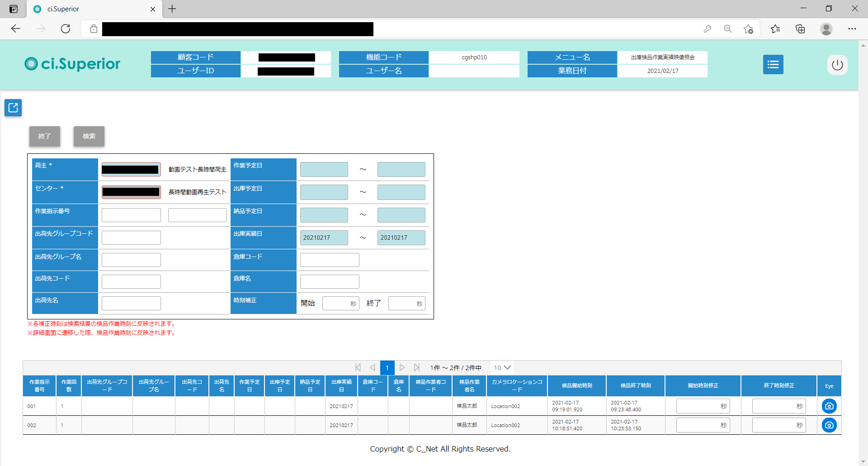868x466 pixels.
Task: Click 時刻補正 終了 seconds field
Action: 407,303
